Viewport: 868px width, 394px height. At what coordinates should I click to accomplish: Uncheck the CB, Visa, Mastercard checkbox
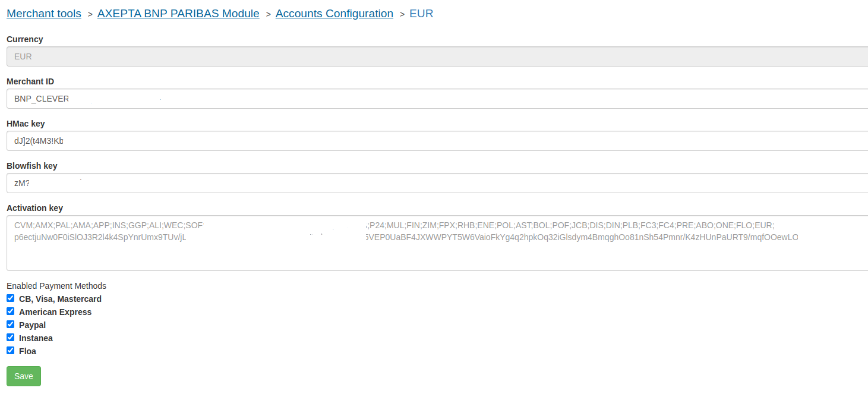(10, 298)
